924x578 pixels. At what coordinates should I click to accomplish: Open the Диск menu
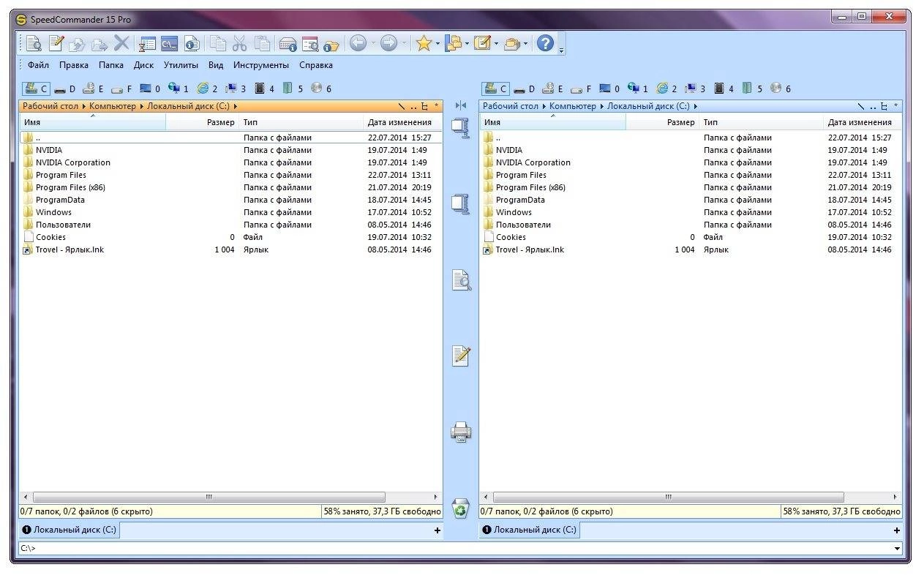pos(143,65)
